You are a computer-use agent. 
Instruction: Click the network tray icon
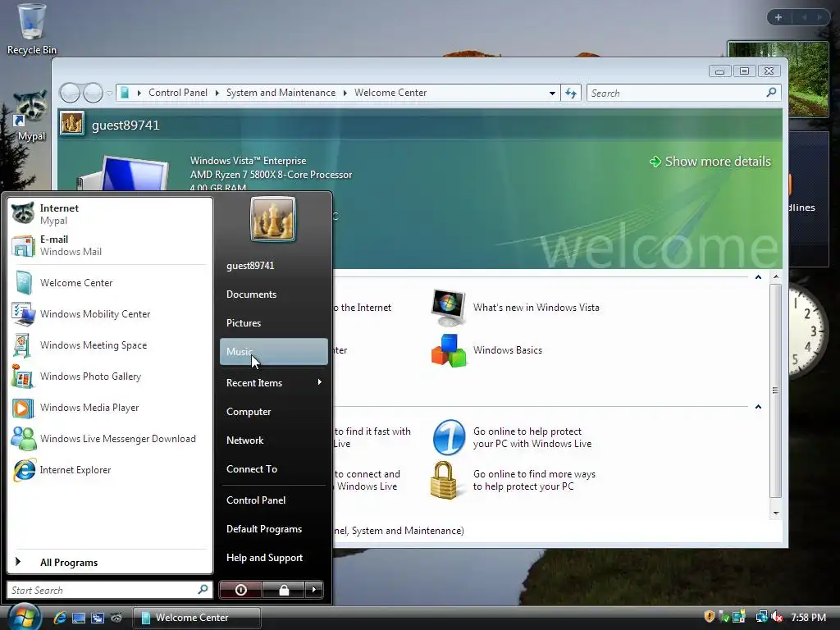761,617
